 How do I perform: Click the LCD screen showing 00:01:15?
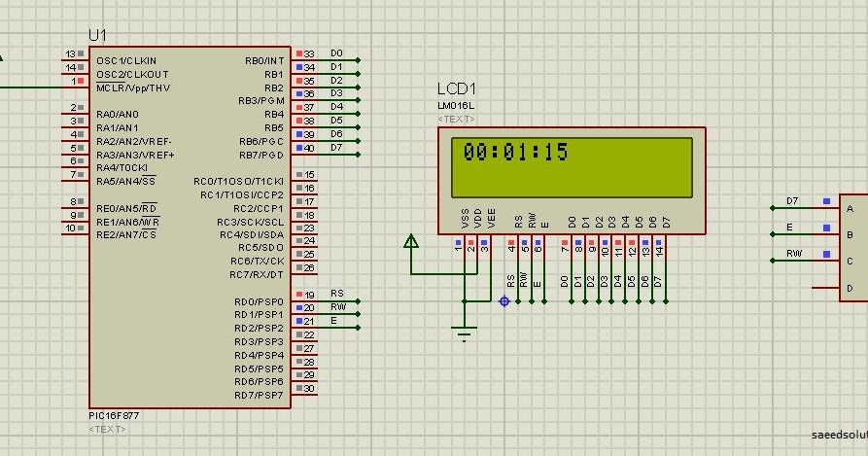572,167
